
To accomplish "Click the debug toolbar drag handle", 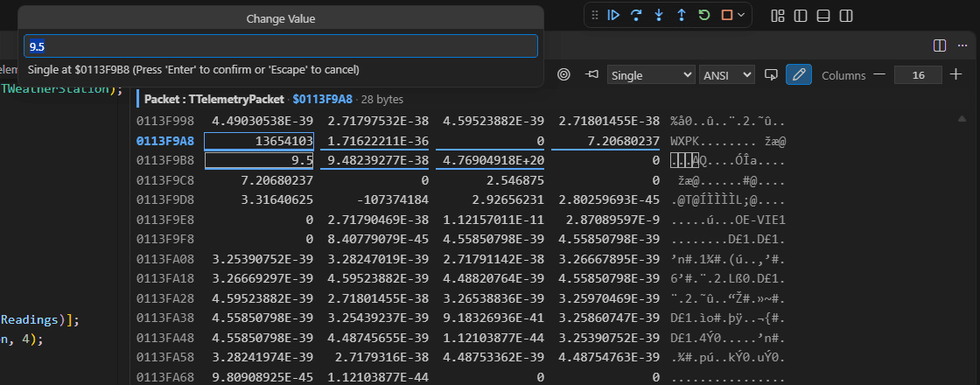I will click(595, 15).
